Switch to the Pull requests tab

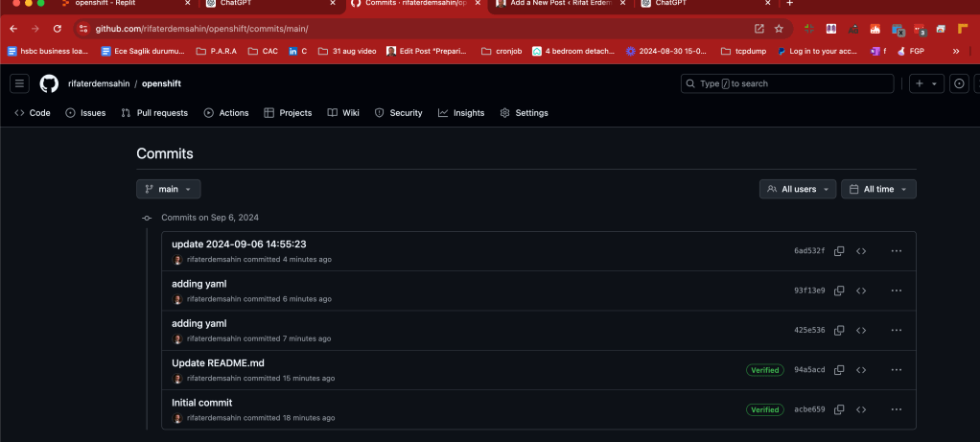[x=154, y=113]
